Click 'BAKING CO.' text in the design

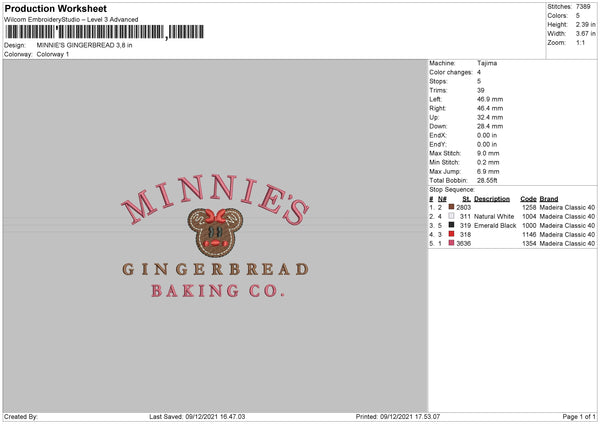tap(218, 291)
